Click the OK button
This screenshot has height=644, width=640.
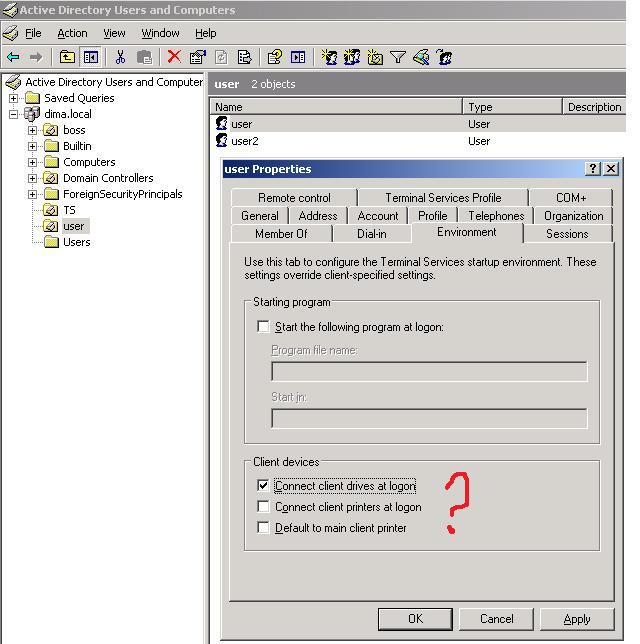[x=415, y=619]
